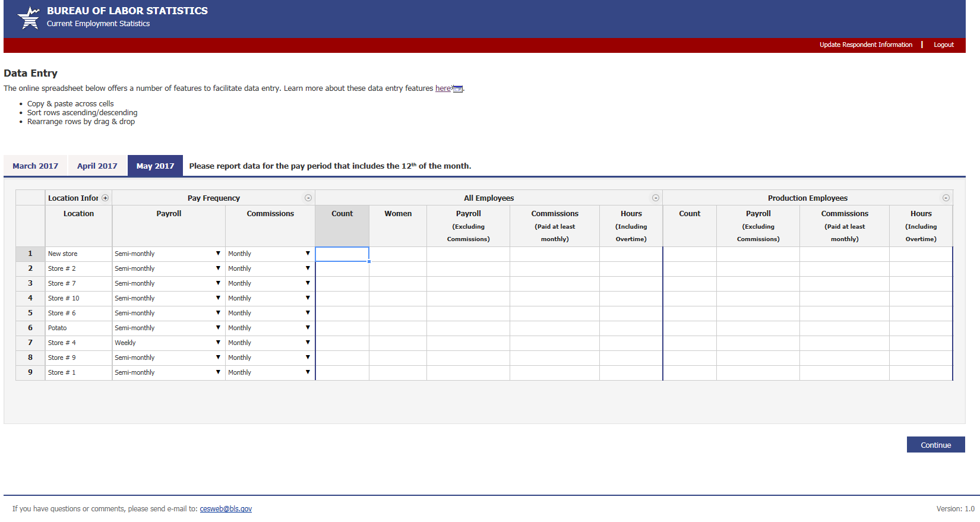980x522 pixels.
Task: Select the Women cell for Store # 7
Action: tap(397, 284)
